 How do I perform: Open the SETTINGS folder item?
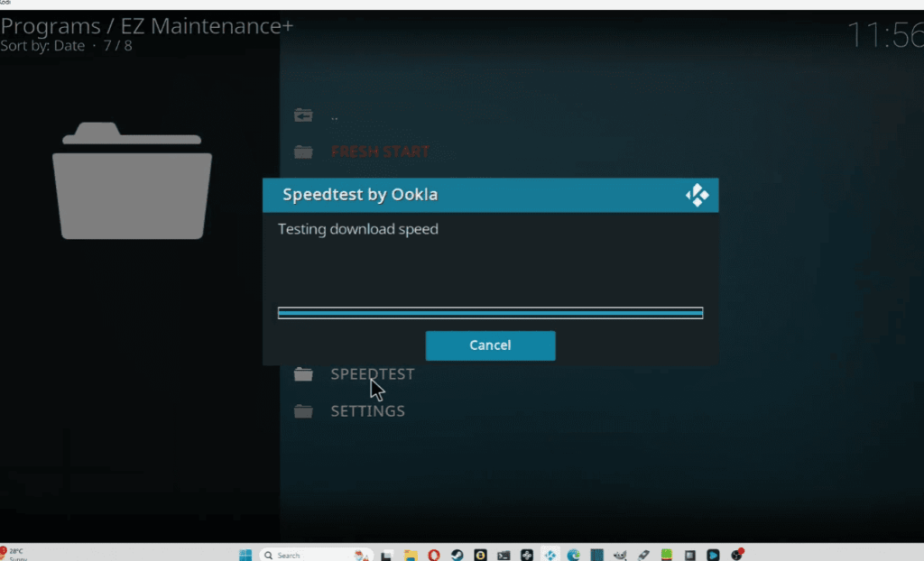tap(367, 410)
